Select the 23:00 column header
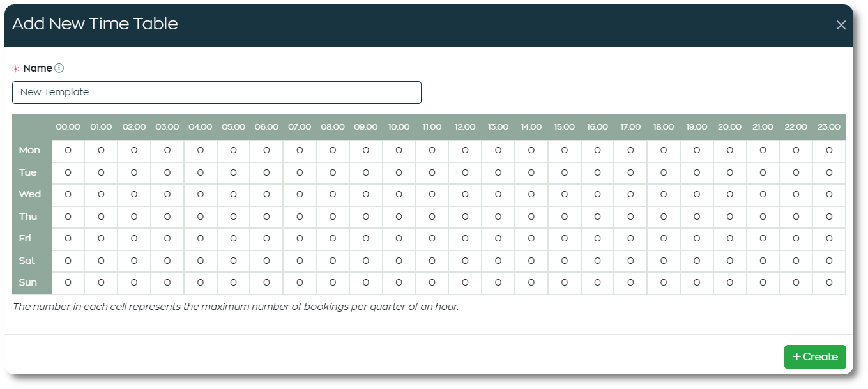Screen dimensions: 868x389 829,127
